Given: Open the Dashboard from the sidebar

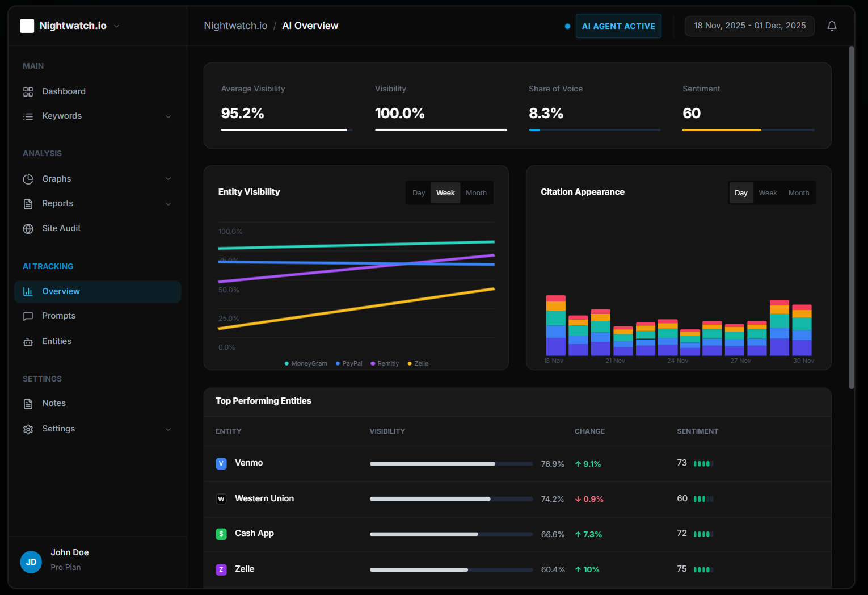Looking at the screenshot, I should click(x=64, y=91).
